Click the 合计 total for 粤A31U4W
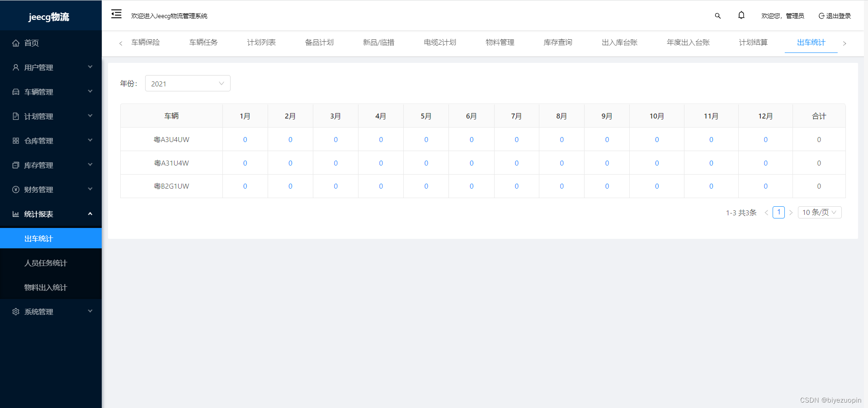 (819, 163)
